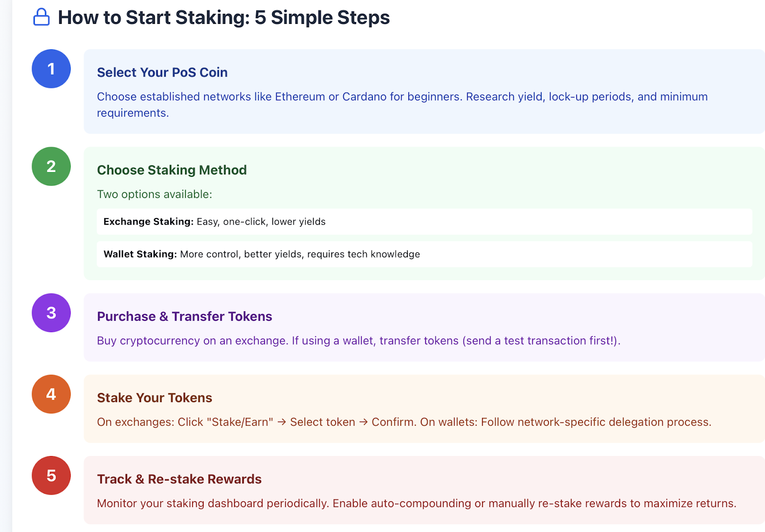Image resolution: width=765 pixels, height=532 pixels.
Task: Click the "Choose Staking Method" heading
Action: (172, 170)
